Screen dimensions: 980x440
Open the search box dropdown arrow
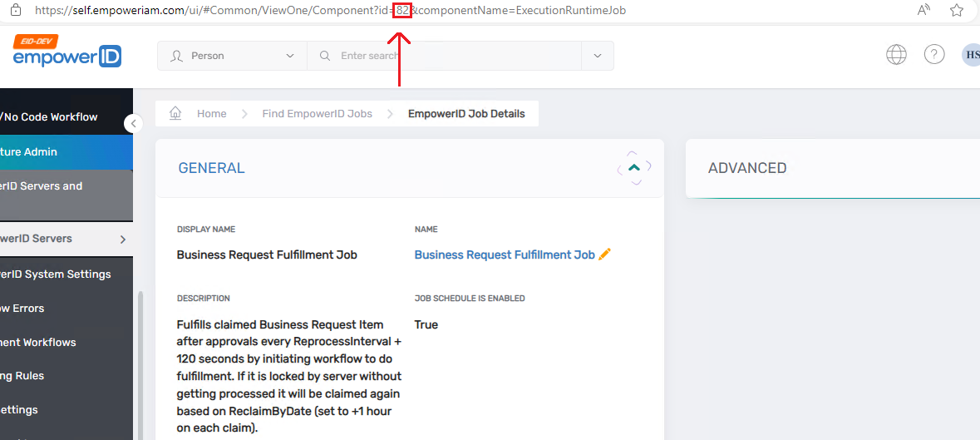coord(598,56)
